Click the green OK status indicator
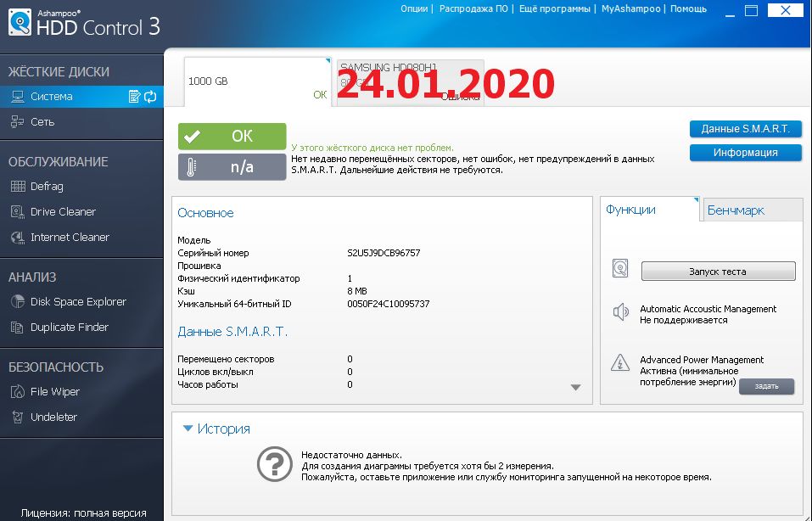This screenshot has width=812, height=521. point(232,137)
